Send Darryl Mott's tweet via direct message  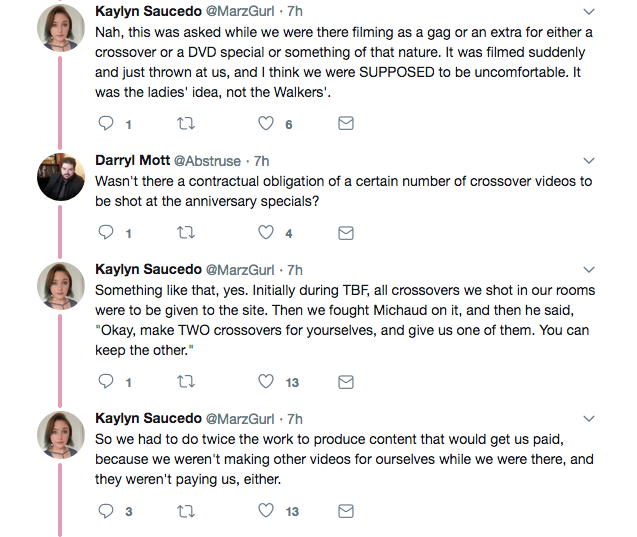click(345, 233)
